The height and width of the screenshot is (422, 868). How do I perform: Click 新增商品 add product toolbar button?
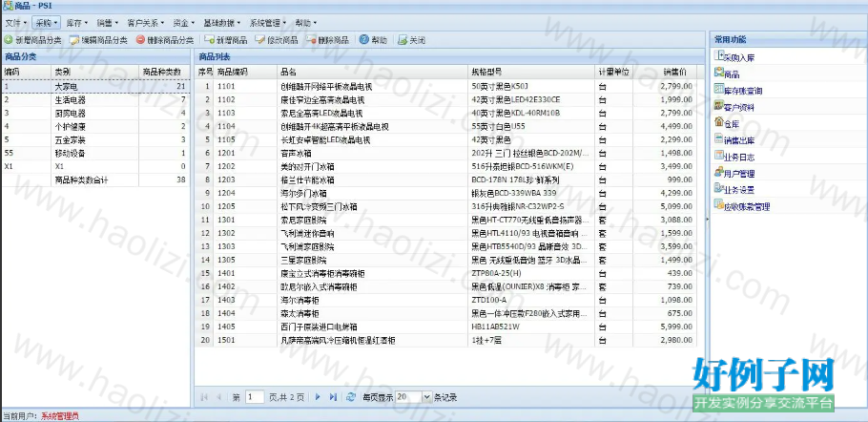coord(226,40)
